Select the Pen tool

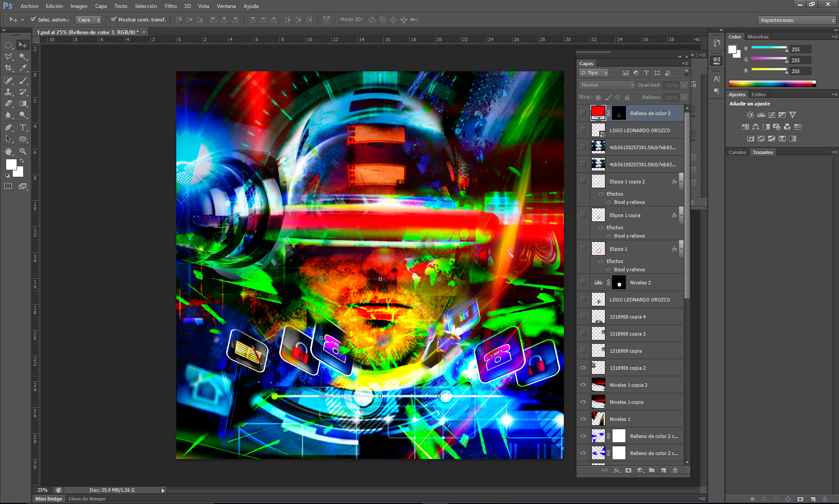coord(8,127)
